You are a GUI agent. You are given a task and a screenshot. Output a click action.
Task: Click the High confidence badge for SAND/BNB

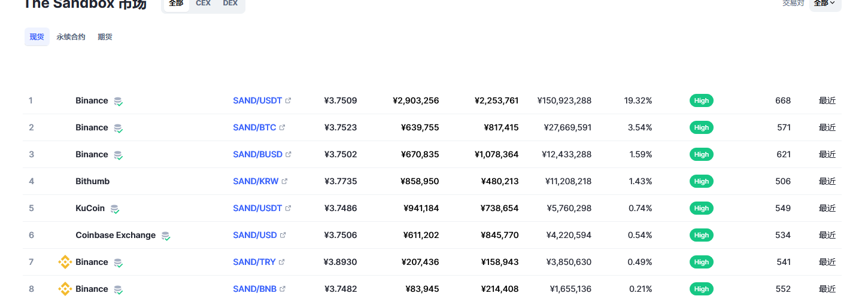pos(701,289)
